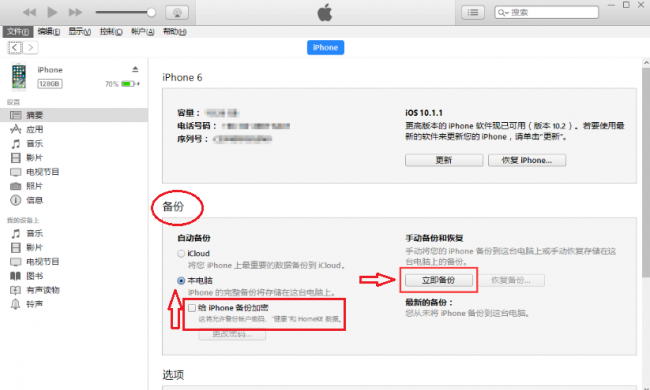Click the 恢复 iPhone... button
650x390 pixels.
pyautogui.click(x=527, y=160)
